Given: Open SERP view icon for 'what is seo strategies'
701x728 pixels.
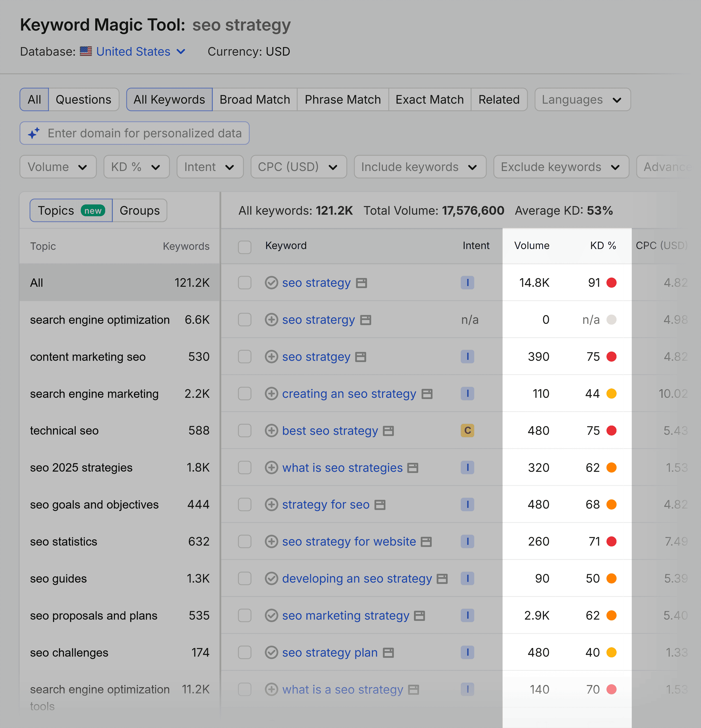Looking at the screenshot, I should tap(412, 468).
